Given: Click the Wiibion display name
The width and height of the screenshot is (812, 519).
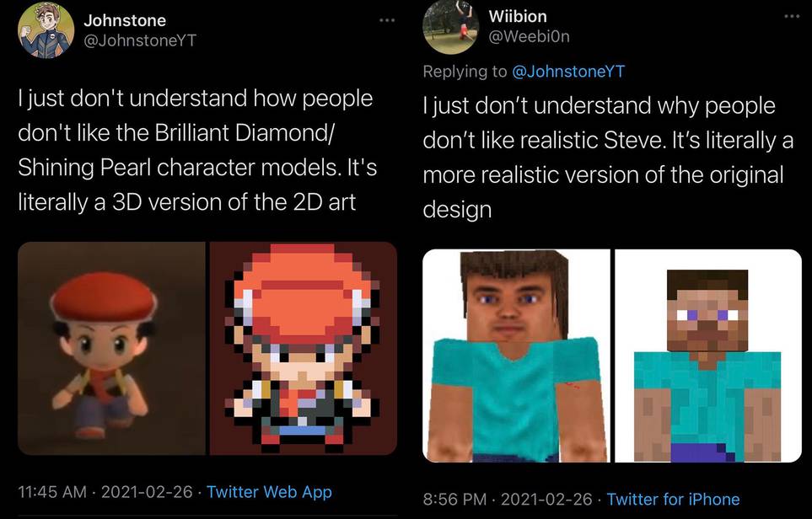Looking at the screenshot, I should click(518, 16).
